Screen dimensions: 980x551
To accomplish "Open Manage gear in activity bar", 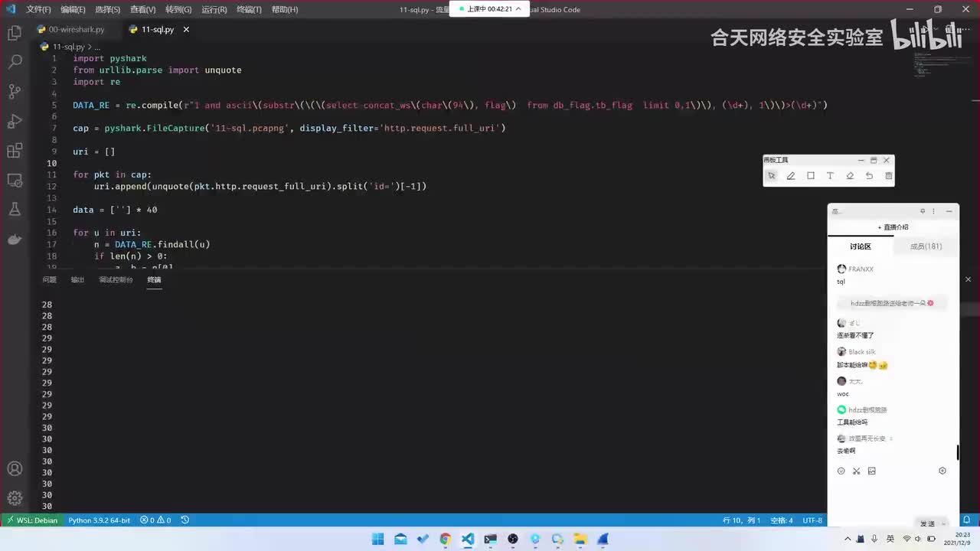I will (15, 497).
